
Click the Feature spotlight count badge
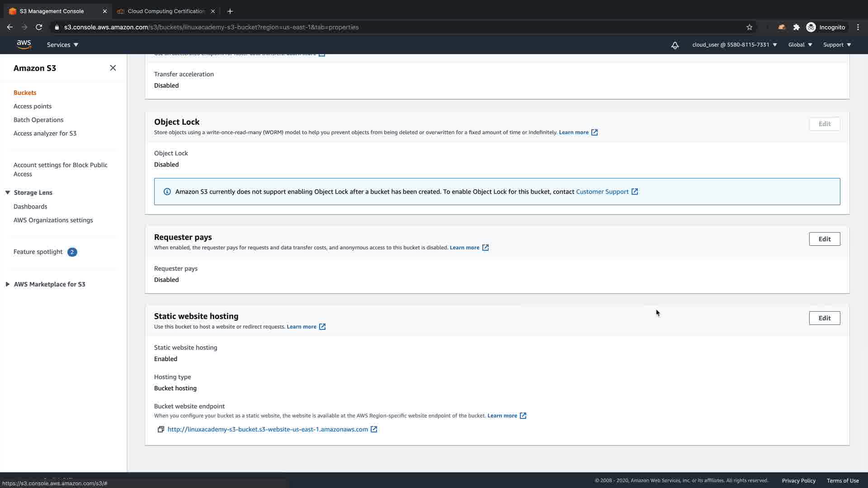pos(72,252)
